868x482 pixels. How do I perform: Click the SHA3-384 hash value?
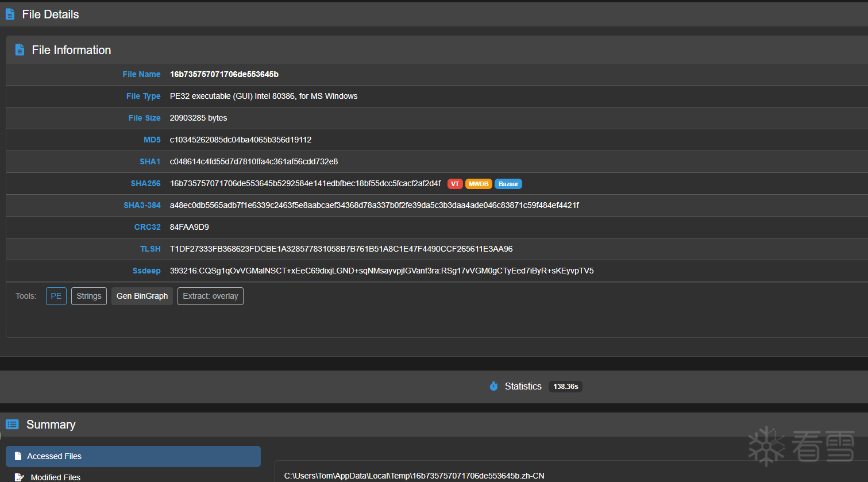[375, 205]
